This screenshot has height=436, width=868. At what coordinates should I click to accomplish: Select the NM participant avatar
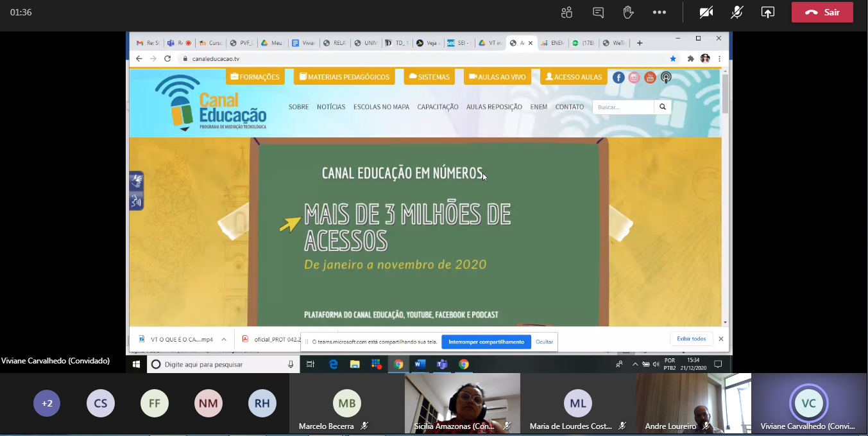[208, 404]
